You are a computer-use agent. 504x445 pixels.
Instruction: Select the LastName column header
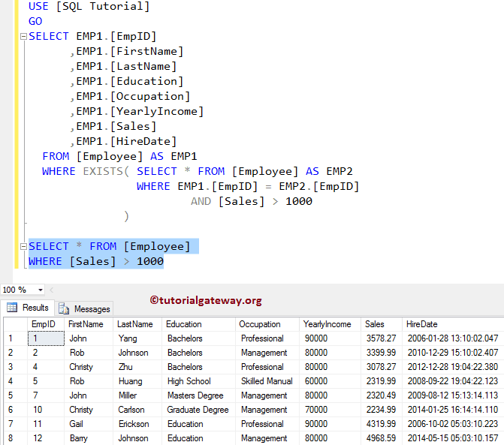click(137, 324)
